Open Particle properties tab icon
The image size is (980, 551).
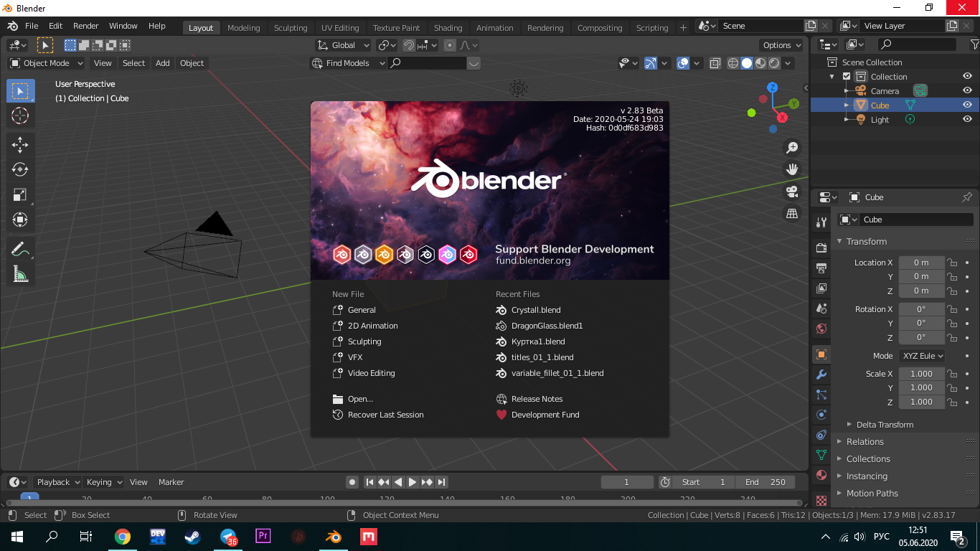pos(821,395)
